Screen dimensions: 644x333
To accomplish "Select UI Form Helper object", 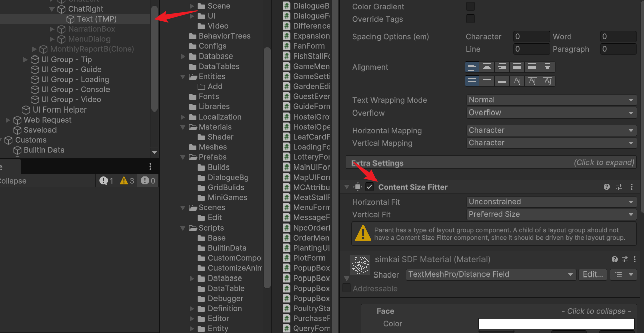I will tap(60, 109).
